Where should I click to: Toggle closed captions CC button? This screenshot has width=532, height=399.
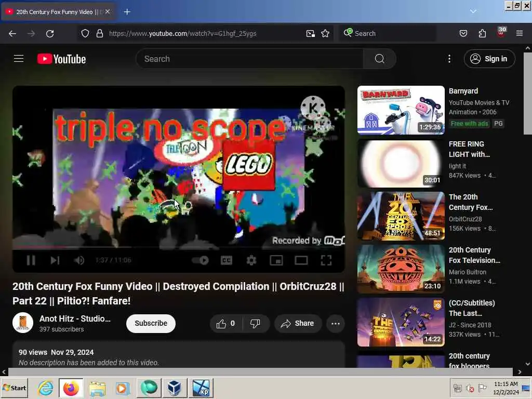point(227,260)
